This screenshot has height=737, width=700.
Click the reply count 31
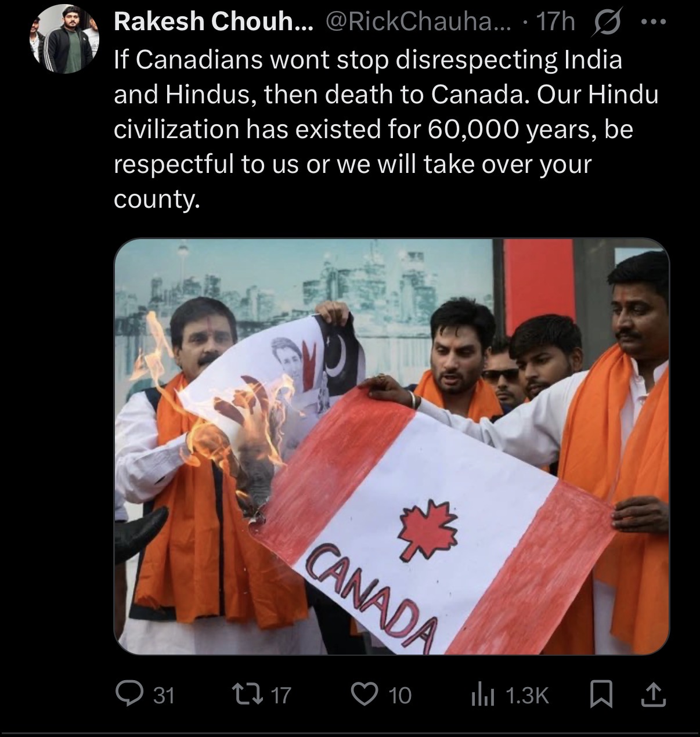point(164,695)
